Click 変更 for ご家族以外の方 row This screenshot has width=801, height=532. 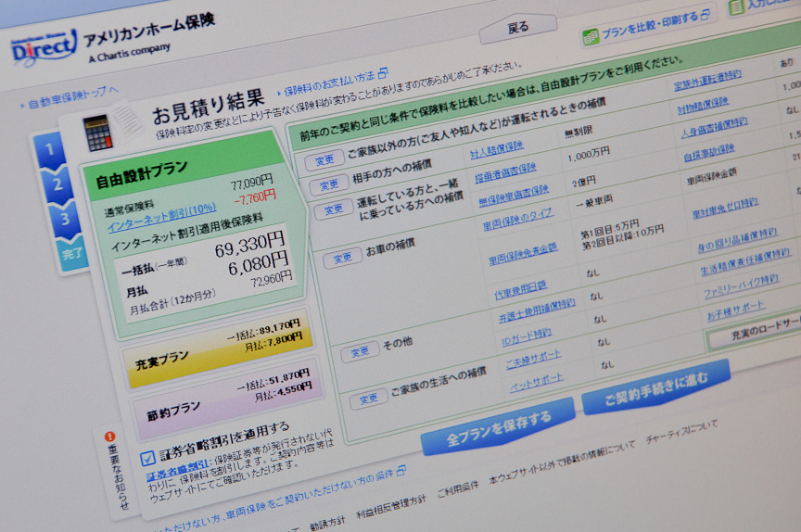(x=324, y=160)
